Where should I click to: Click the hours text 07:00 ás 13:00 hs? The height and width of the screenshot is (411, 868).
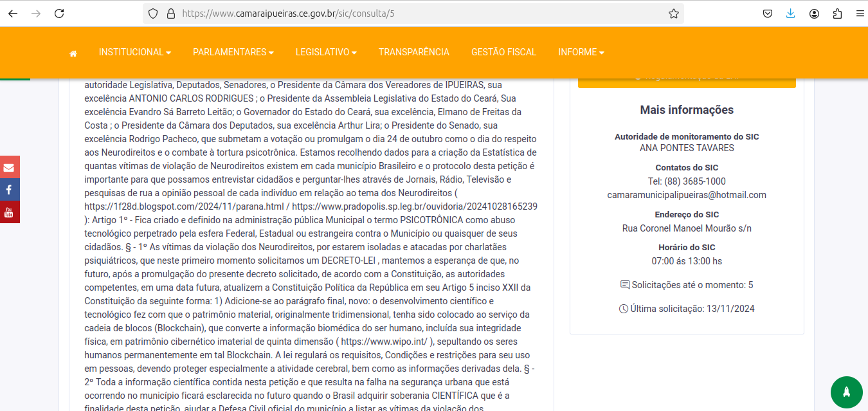(x=687, y=261)
